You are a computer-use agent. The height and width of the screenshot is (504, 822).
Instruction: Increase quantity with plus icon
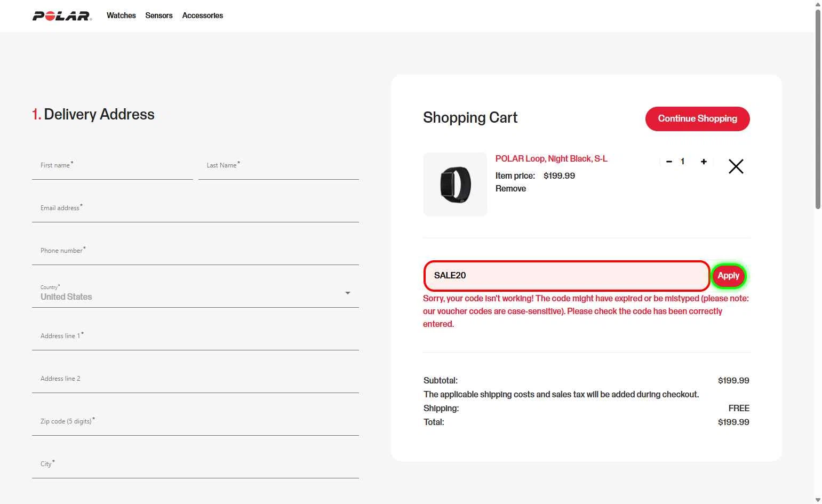point(704,162)
